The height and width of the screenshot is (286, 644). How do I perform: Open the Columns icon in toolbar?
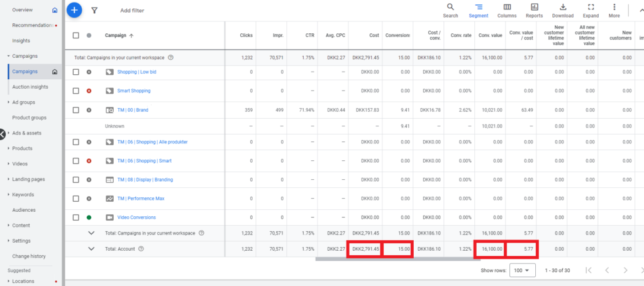point(507,8)
